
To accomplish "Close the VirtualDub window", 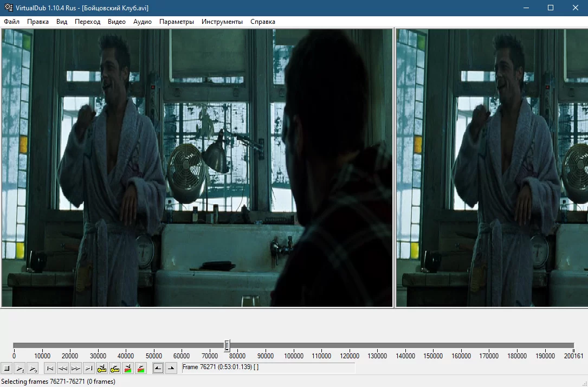I will [575, 8].
